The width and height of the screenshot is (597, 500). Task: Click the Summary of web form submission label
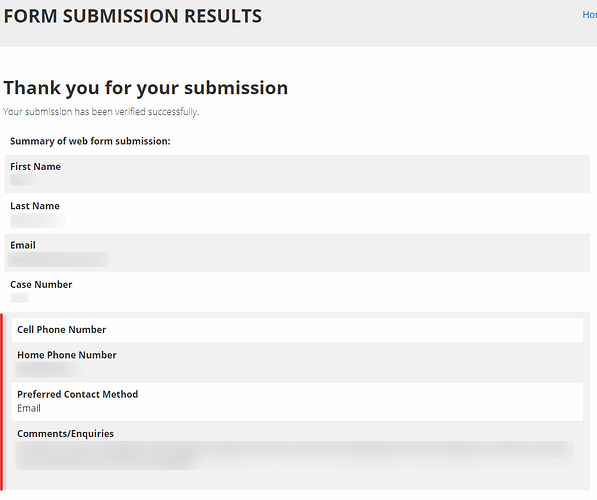pyautogui.click(x=90, y=141)
